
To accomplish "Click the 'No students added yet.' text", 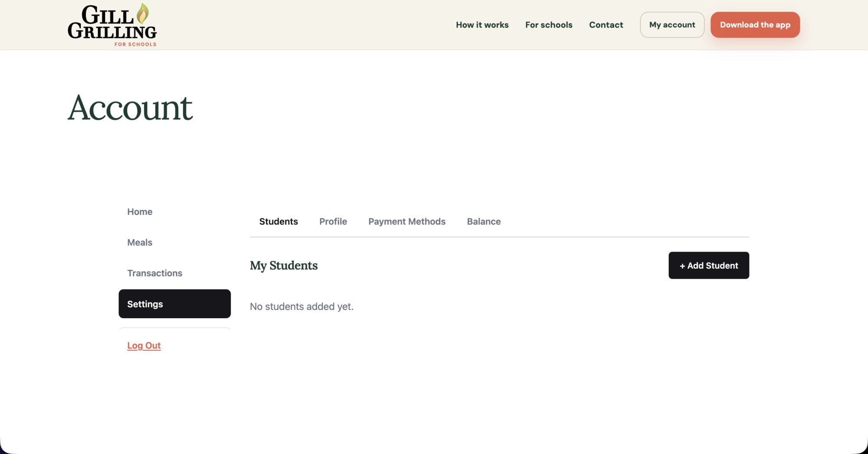I will tap(302, 306).
